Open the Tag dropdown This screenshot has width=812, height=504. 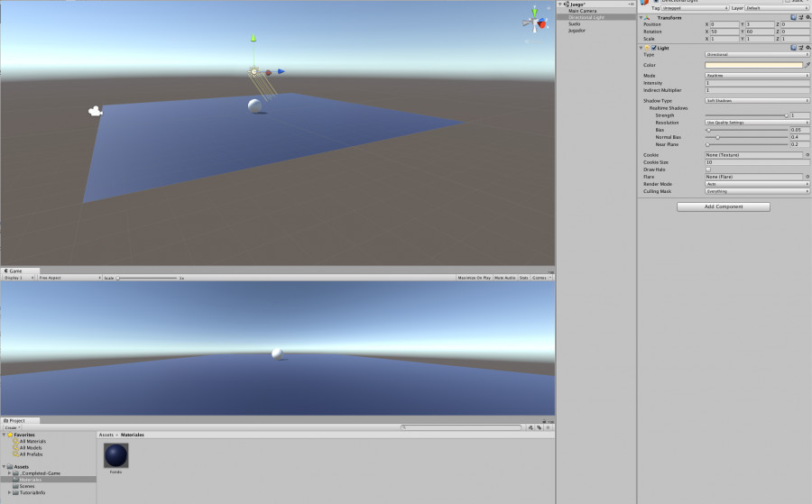pos(696,8)
